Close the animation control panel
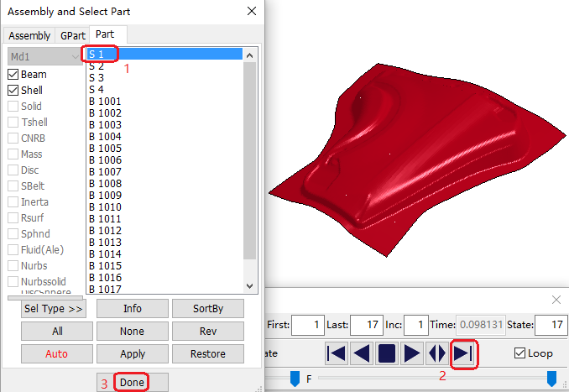This screenshot has height=392, width=569. [556, 300]
